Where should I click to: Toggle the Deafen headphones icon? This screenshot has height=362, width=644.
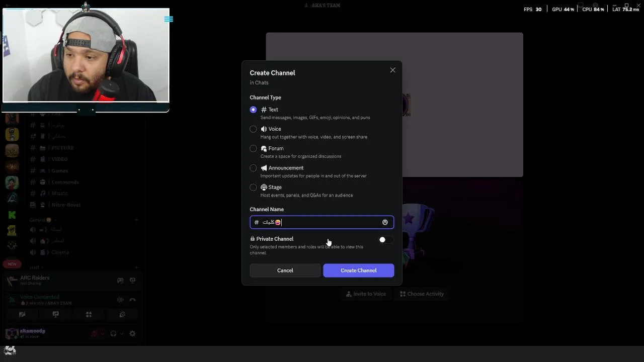(113, 333)
